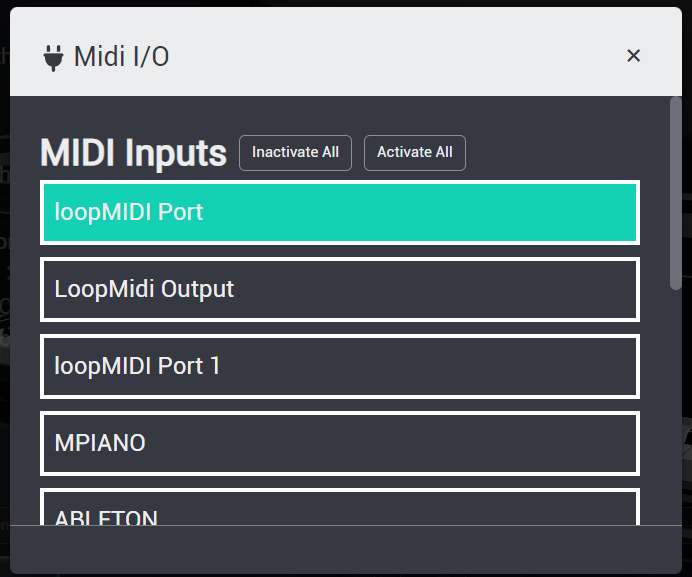Click the 'MPIANO' label text

tap(100, 443)
